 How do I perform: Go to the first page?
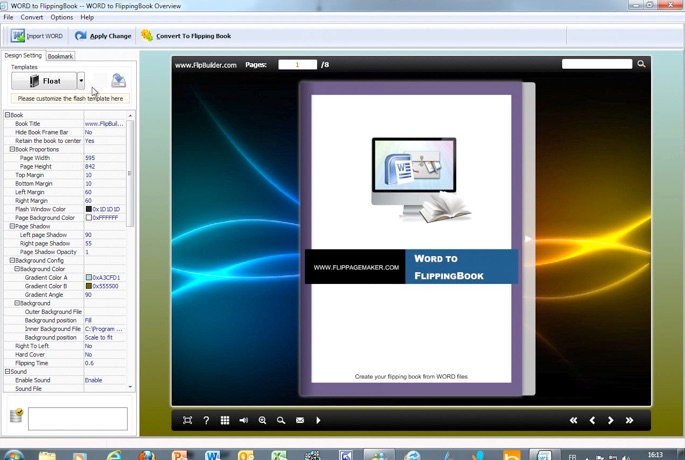coord(573,420)
